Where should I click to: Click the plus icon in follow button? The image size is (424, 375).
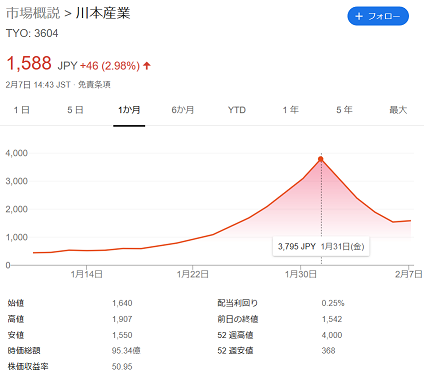click(x=359, y=16)
